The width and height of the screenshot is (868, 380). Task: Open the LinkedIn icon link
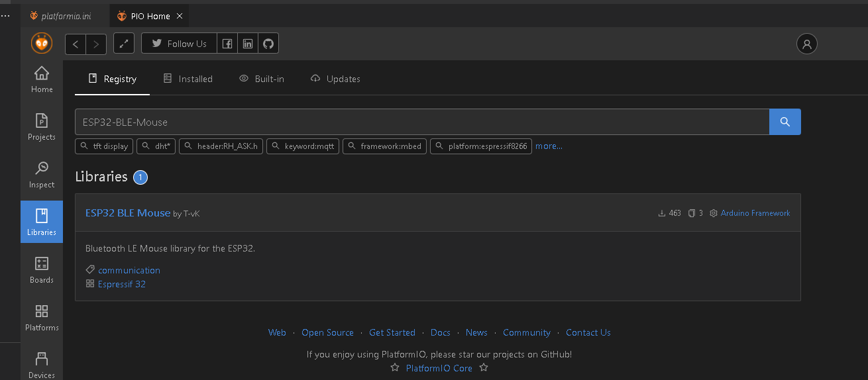[x=248, y=44]
